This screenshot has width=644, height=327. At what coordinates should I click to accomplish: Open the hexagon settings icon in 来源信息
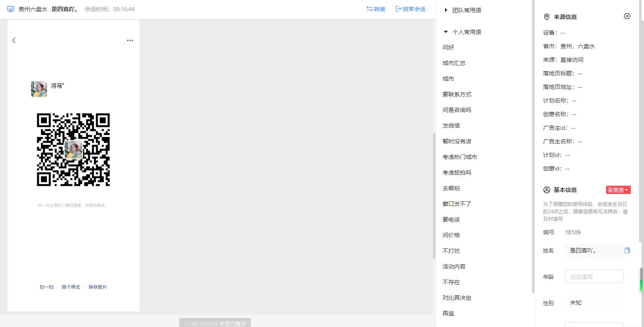[x=627, y=16]
